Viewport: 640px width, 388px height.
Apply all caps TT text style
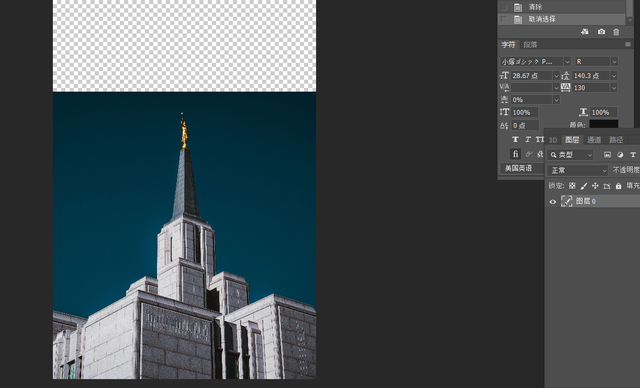click(540, 140)
